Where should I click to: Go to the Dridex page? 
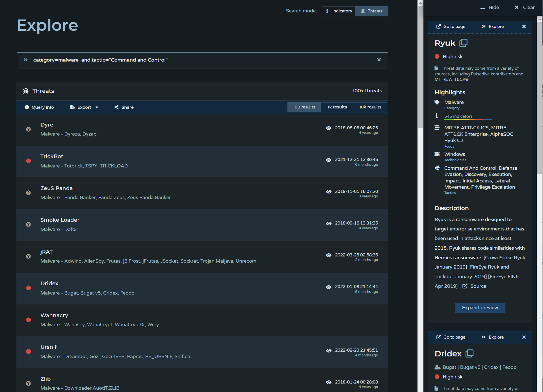(451, 337)
